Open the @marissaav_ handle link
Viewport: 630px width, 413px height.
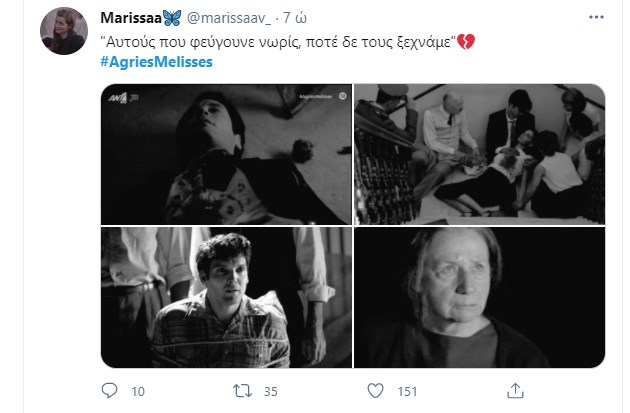click(x=229, y=18)
